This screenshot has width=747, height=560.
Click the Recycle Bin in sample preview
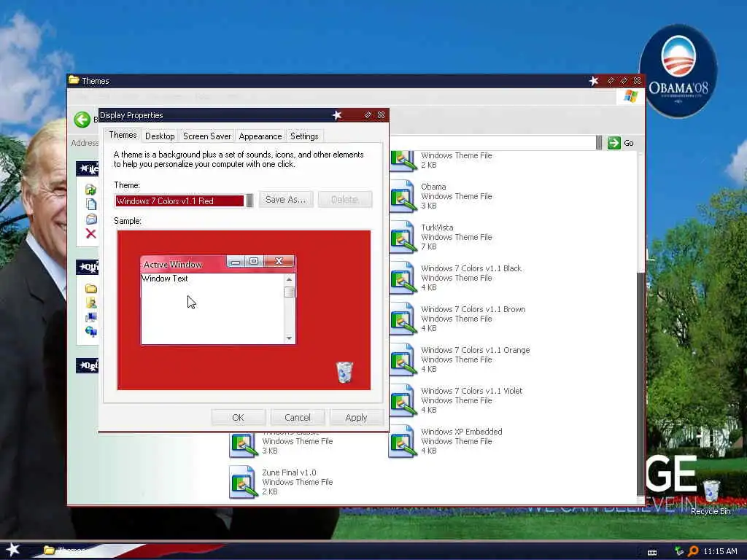344,372
